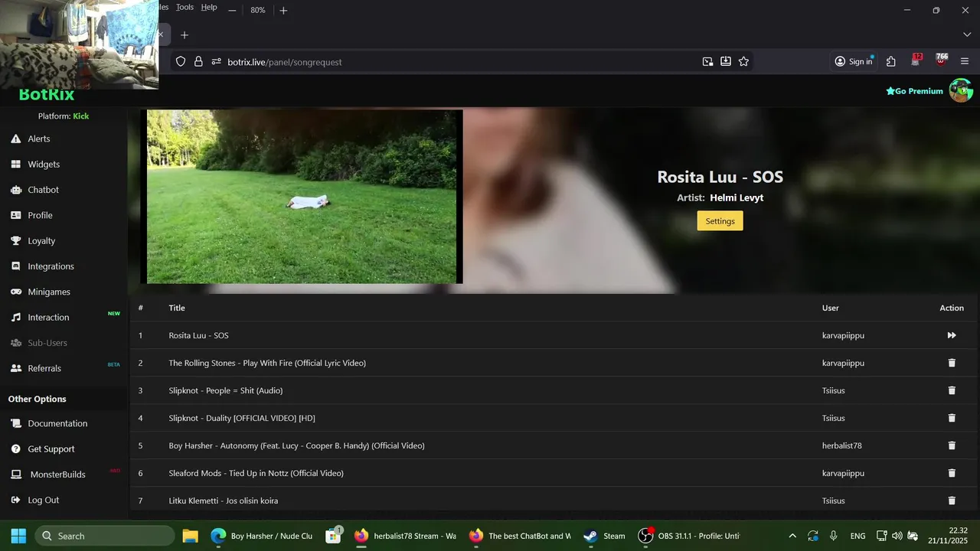Click user herbalist78 in the table
This screenshot has height=551, width=980.
tap(842, 445)
